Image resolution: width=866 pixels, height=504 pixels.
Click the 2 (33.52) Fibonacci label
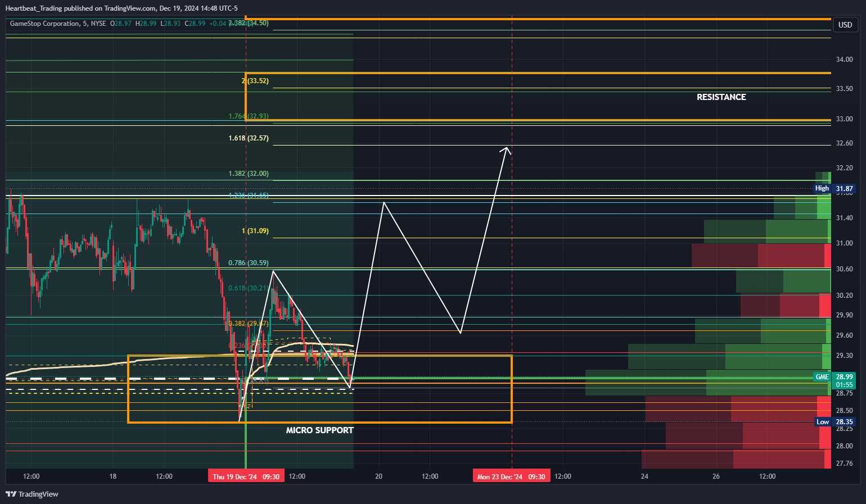coord(255,81)
